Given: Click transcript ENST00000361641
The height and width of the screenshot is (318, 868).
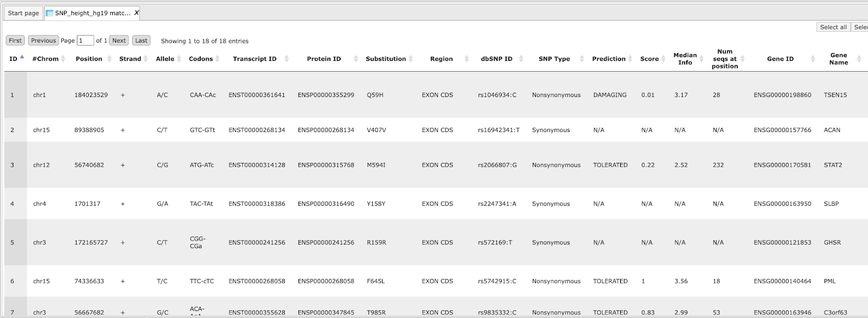Looking at the screenshot, I should [257, 95].
